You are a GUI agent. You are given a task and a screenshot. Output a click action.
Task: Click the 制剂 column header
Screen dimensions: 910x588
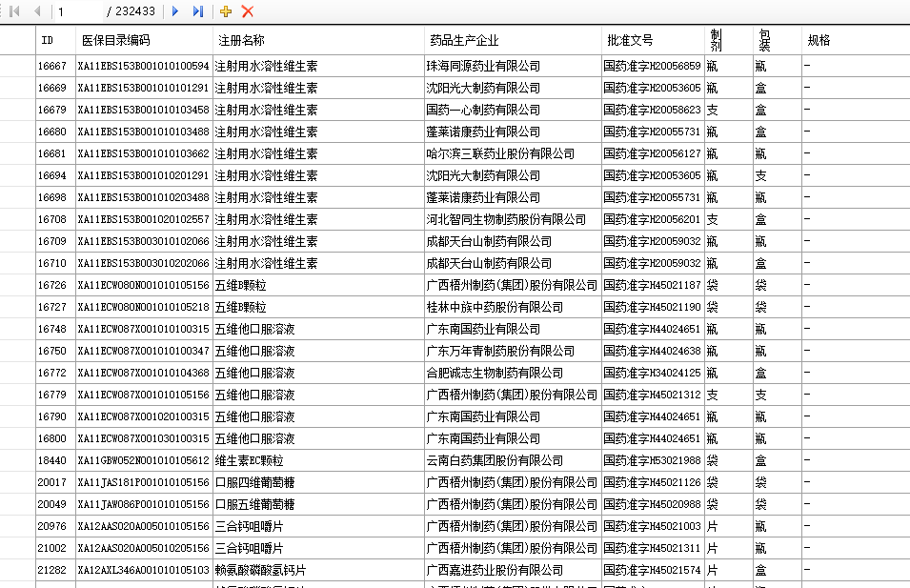(x=729, y=40)
